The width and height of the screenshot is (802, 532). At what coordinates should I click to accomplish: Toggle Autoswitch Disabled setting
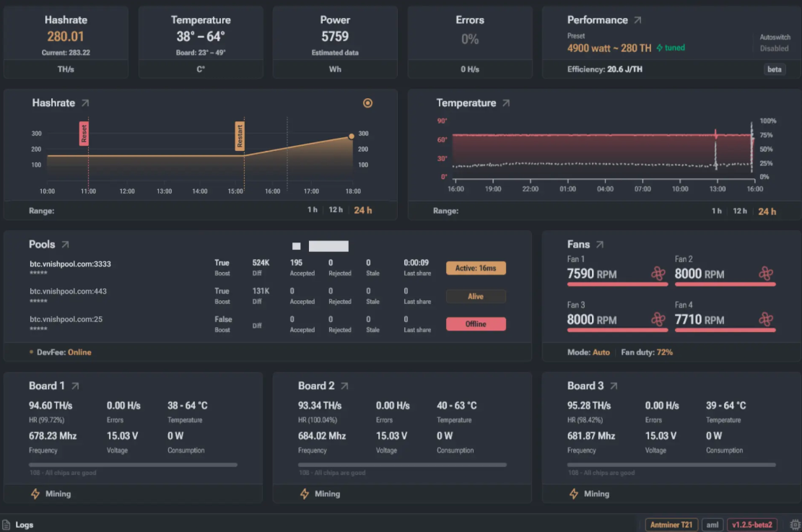tap(775, 48)
